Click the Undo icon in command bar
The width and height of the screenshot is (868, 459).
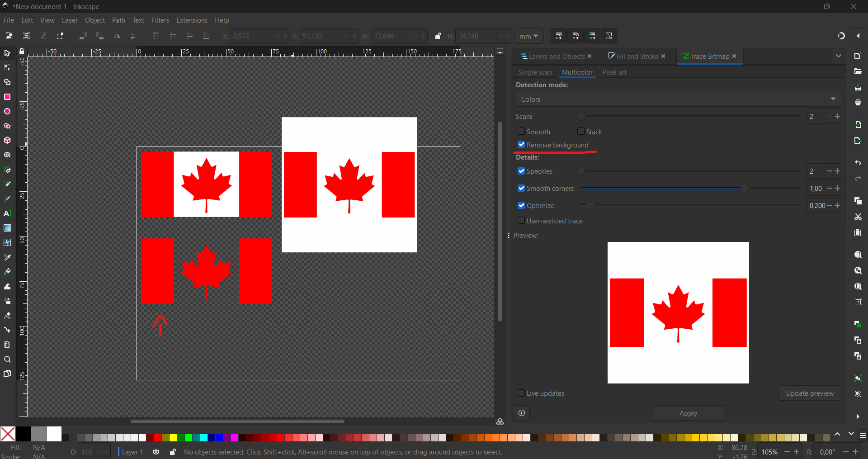858,163
